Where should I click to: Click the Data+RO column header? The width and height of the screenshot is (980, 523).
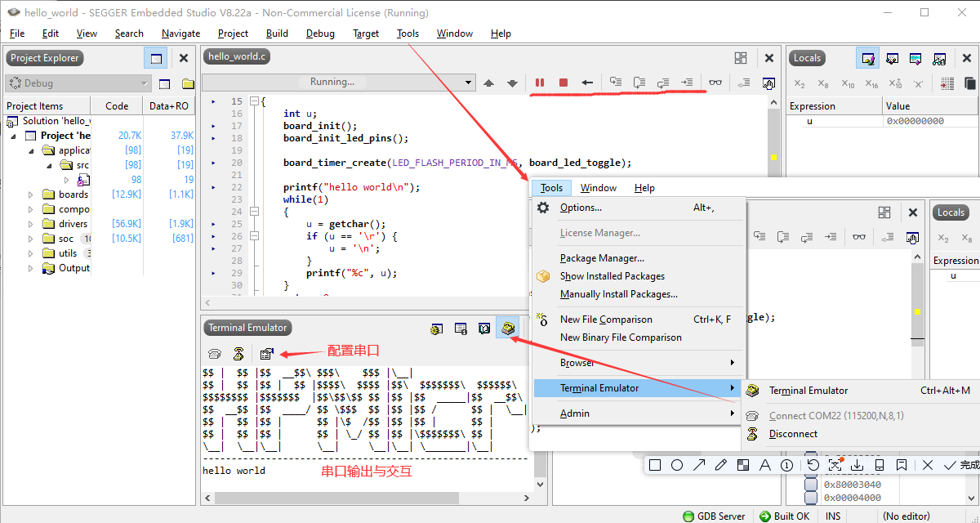point(169,106)
